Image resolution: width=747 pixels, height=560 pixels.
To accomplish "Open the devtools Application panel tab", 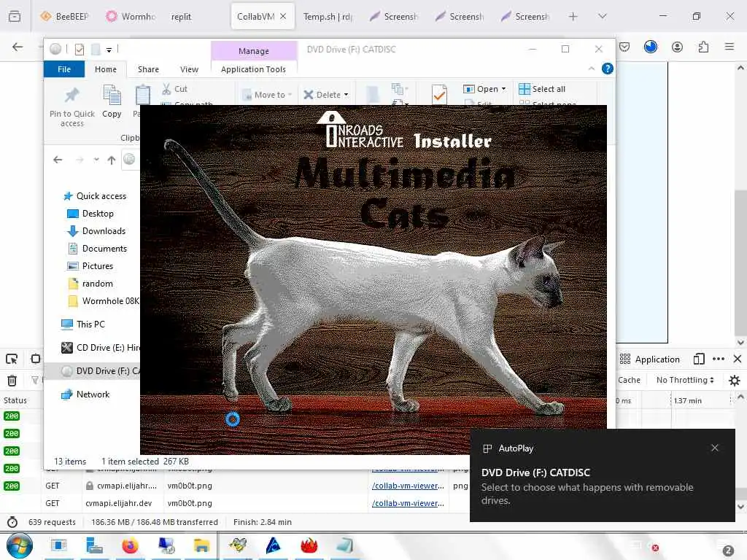I will click(650, 359).
